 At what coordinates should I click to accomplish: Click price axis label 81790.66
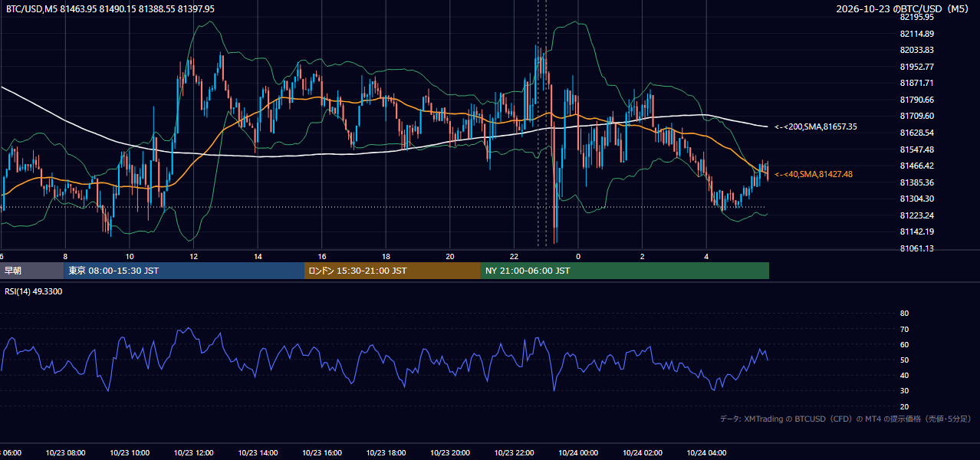[917, 100]
